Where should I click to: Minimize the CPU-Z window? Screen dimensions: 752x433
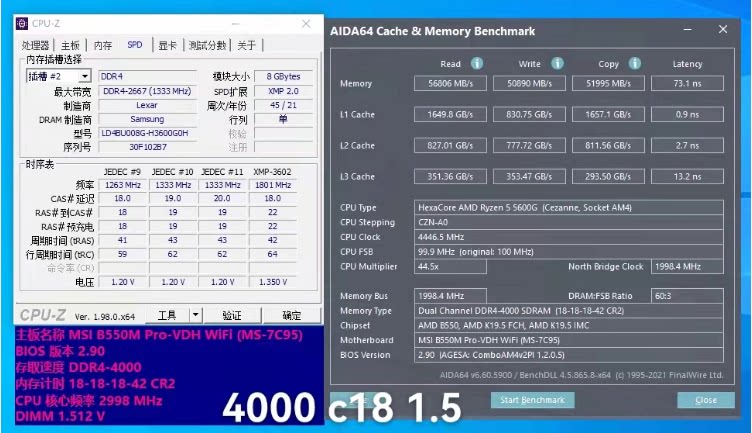(x=235, y=23)
